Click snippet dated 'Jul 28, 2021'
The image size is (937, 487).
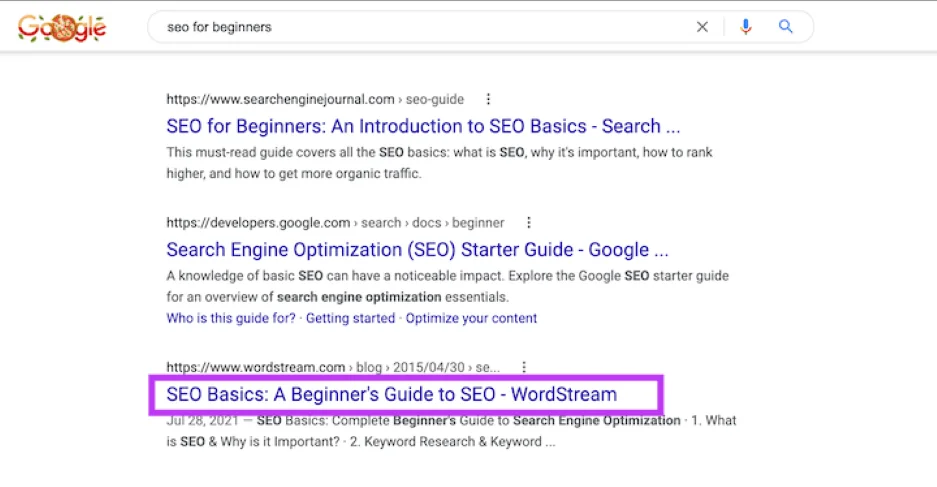[x=451, y=431]
